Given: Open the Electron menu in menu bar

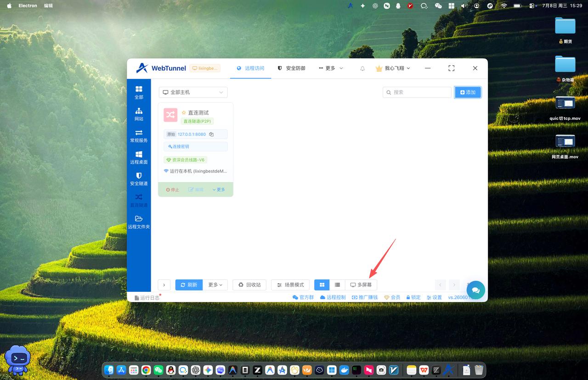Looking at the screenshot, I should (x=28, y=6).
